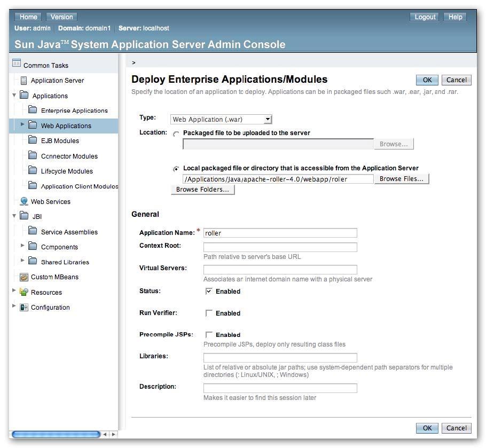Click the Shared Libraries folder icon
This screenshot has width=486, height=448.
pyautogui.click(x=33, y=261)
